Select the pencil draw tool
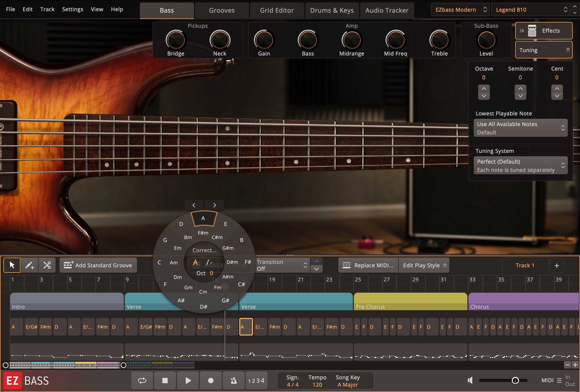Image resolution: width=580 pixels, height=392 pixels. coord(29,265)
